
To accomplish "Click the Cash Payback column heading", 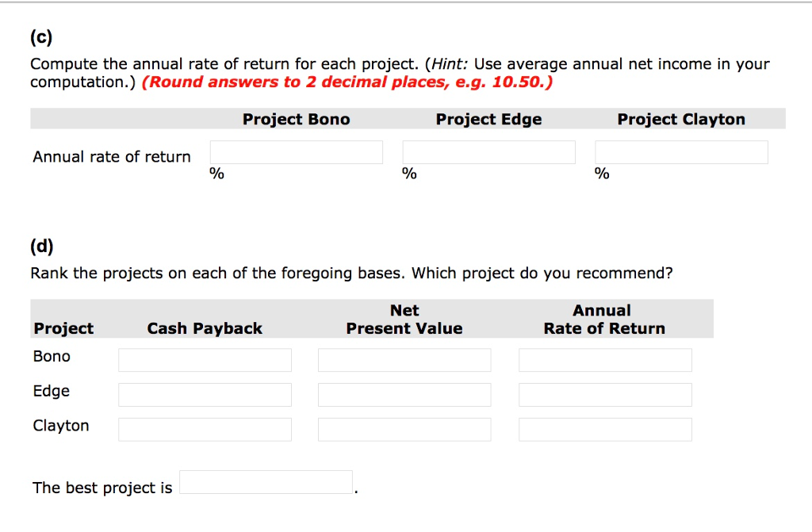I will [x=205, y=328].
